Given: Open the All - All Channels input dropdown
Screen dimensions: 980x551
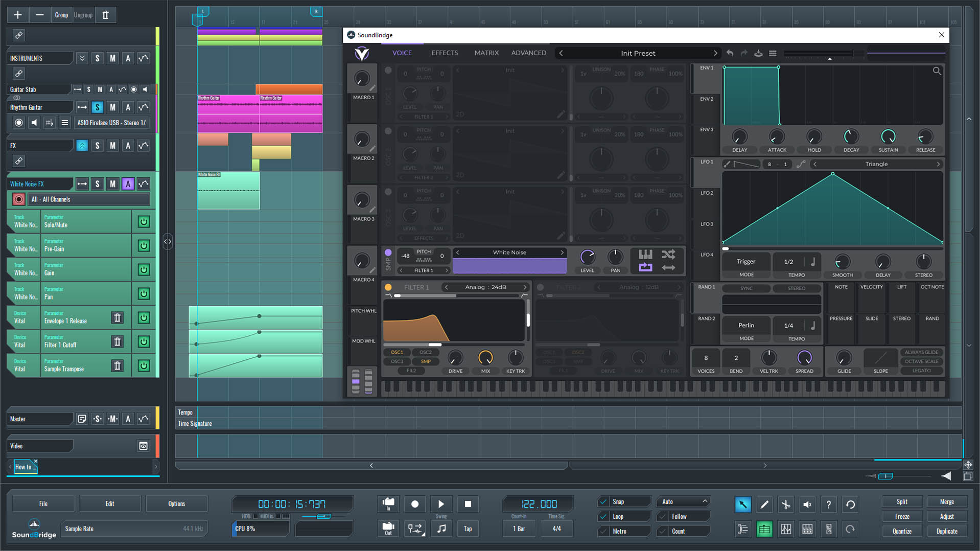Looking at the screenshot, I should [x=89, y=199].
